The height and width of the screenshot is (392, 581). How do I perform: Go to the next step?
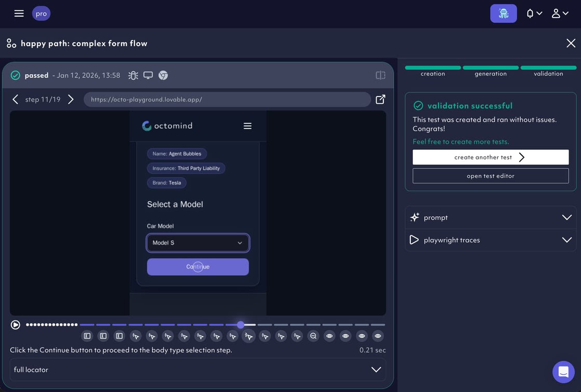[x=71, y=100]
